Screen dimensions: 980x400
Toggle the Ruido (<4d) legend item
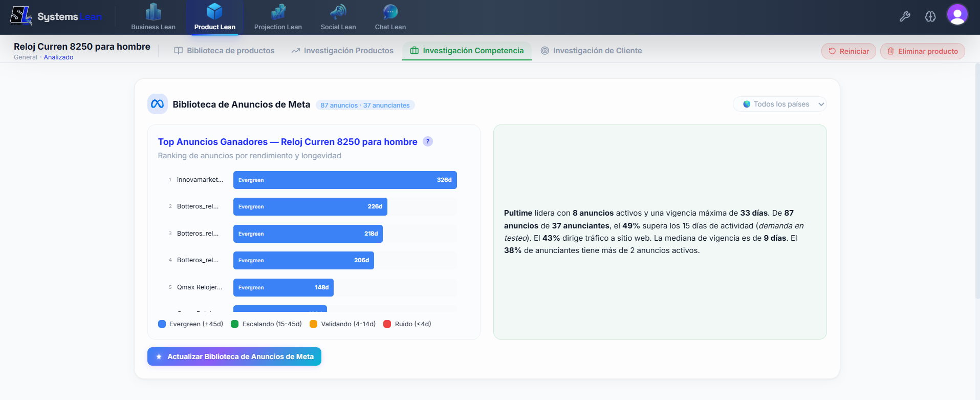[x=407, y=324]
